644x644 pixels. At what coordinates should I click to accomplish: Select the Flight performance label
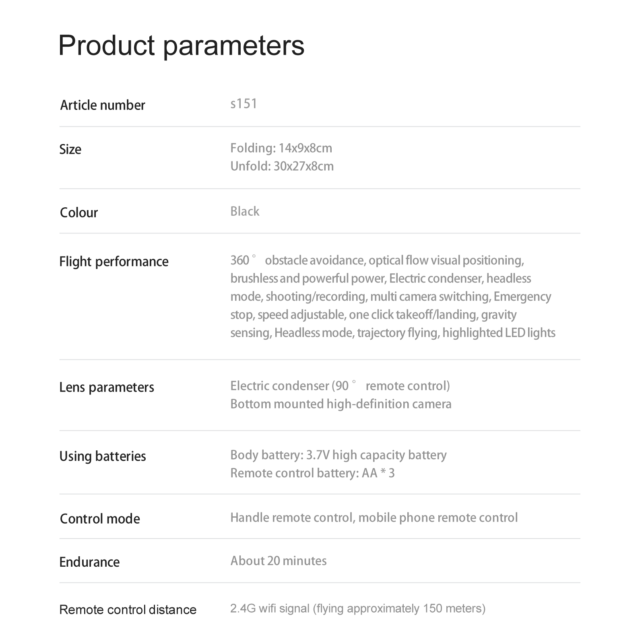114,262
